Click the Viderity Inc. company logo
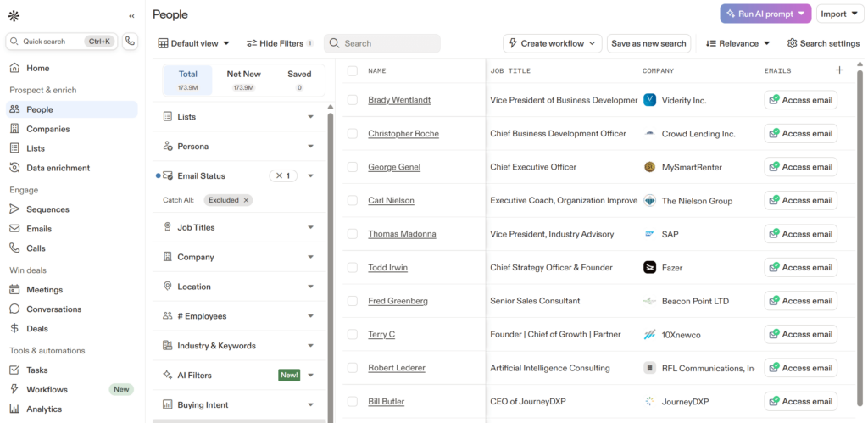This screenshot has height=423, width=868. (650, 100)
